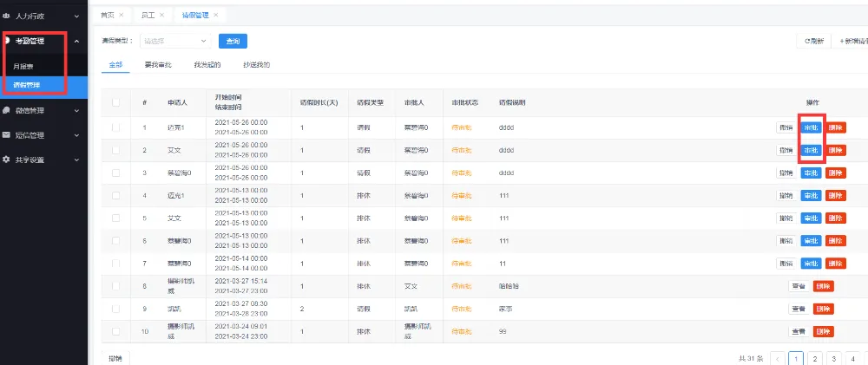The width and height of the screenshot is (868, 365).
Task: Collapse the 考勤管理 sidebar menu
Action: [x=76, y=41]
